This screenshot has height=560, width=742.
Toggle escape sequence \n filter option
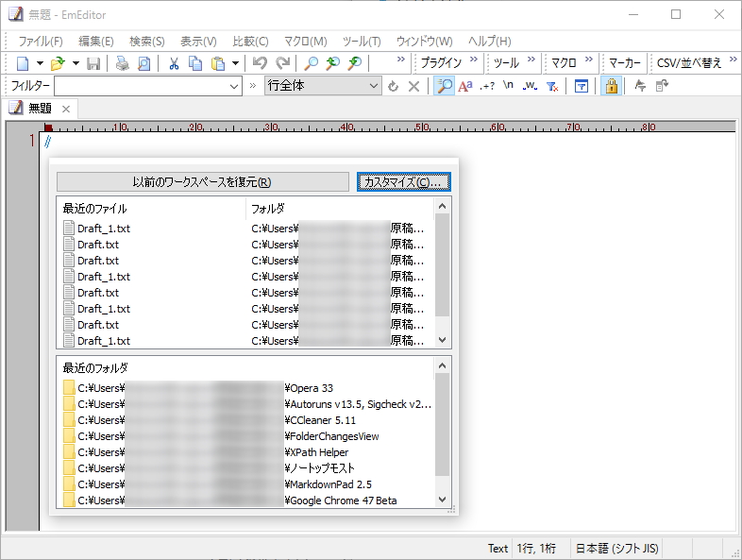pos(508,86)
